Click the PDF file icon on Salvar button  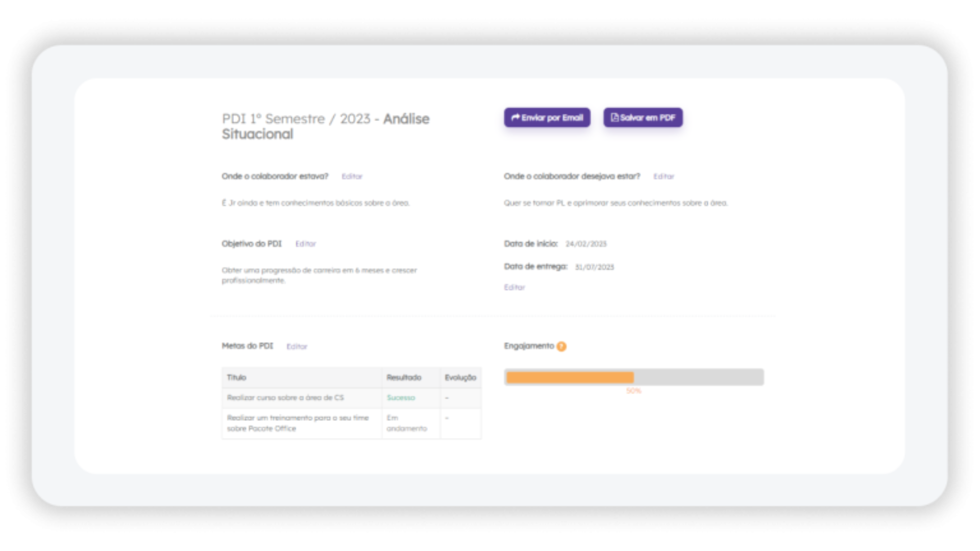coord(615,117)
